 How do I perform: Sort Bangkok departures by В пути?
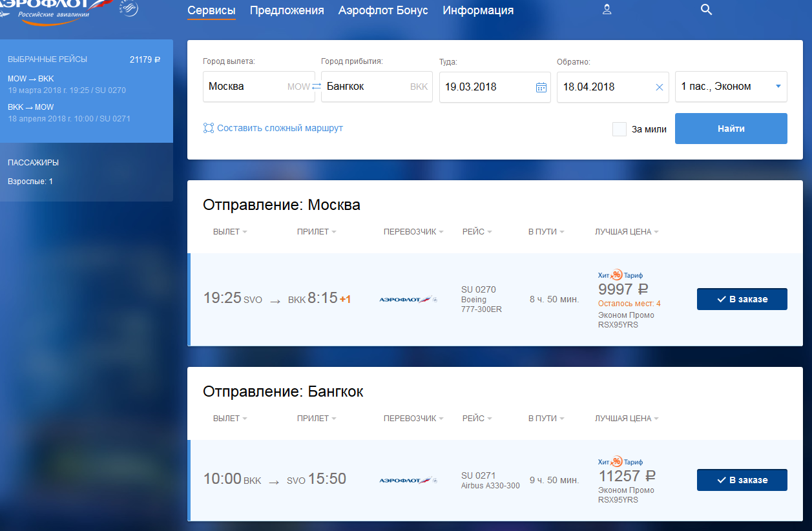(x=547, y=419)
